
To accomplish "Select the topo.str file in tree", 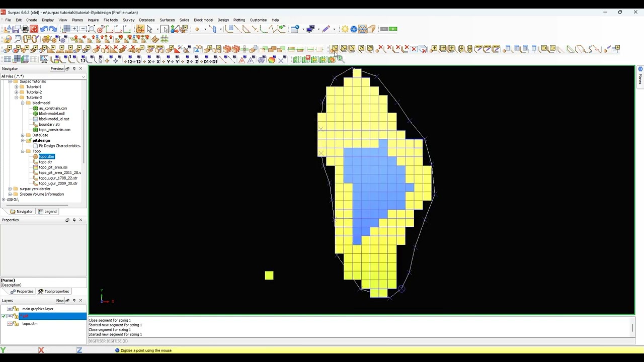I will [45, 162].
